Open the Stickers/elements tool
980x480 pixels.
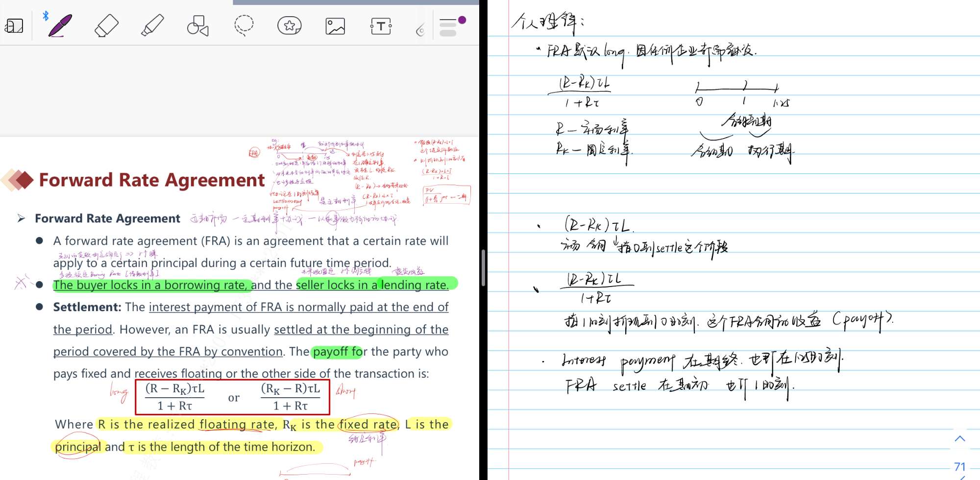click(x=289, y=25)
